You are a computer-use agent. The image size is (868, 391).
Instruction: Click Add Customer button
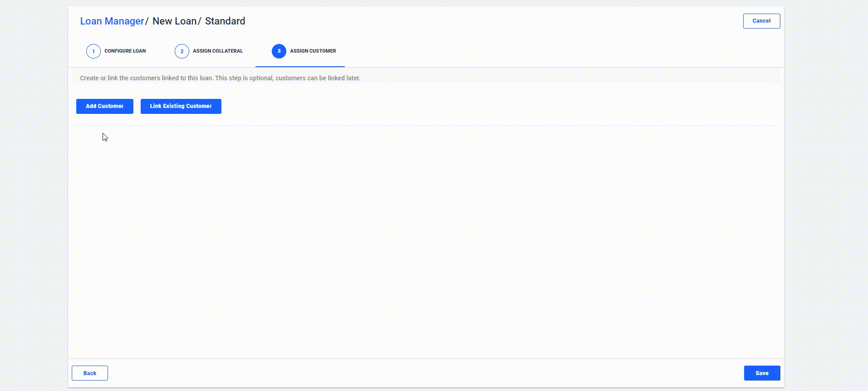click(105, 106)
